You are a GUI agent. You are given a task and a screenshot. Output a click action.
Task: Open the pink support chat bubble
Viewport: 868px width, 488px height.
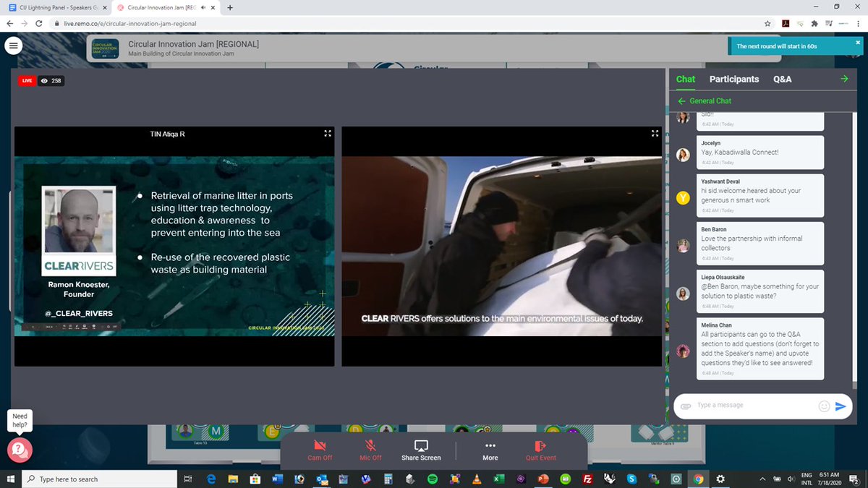(20, 450)
